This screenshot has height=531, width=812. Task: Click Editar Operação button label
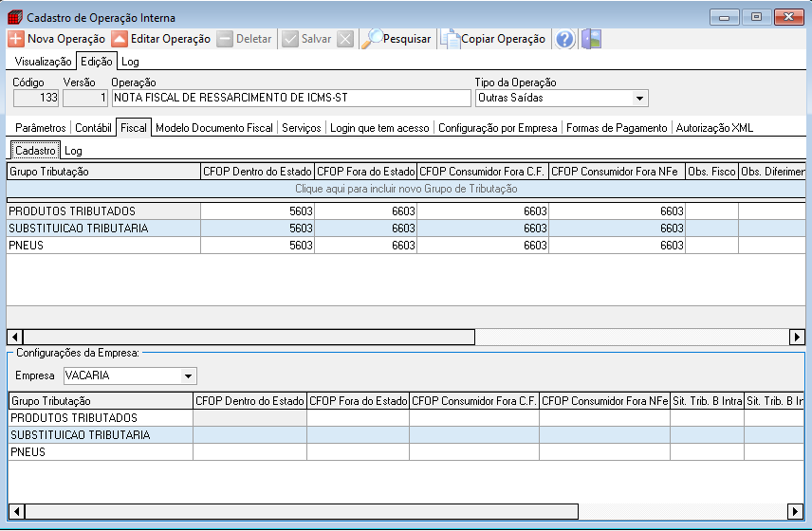(171, 39)
